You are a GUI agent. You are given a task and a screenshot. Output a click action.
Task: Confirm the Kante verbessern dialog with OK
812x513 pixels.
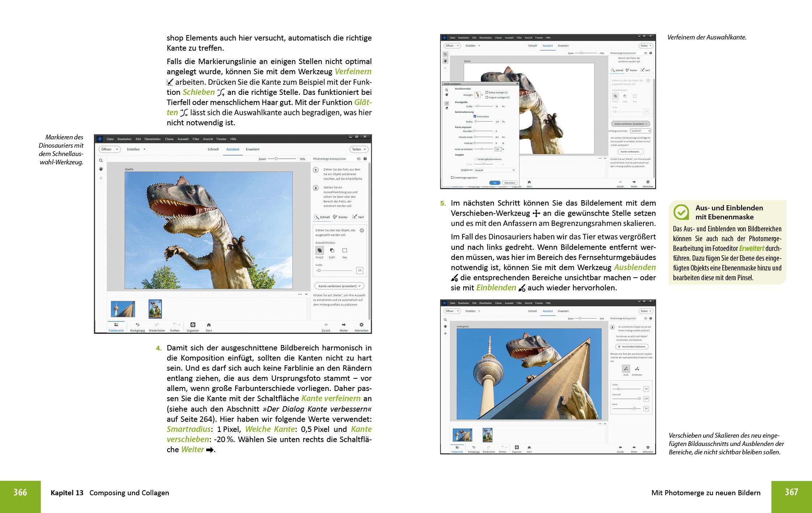[495, 183]
